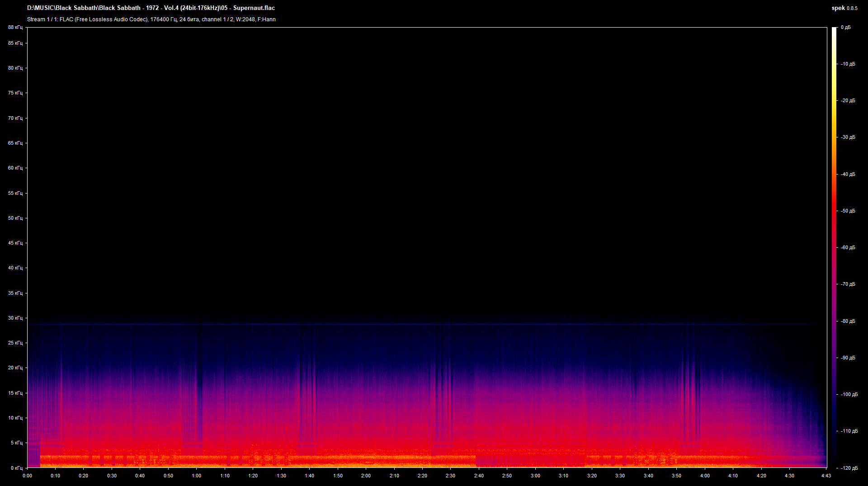The width and height of the screenshot is (868, 486).
Task: Click the -60 дБ label on the scale
Action: coord(847,247)
